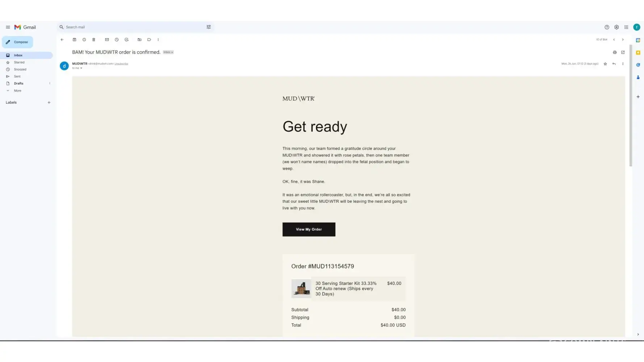Open the message More options menu
Screen dimensions: 644x362
(x=623, y=64)
